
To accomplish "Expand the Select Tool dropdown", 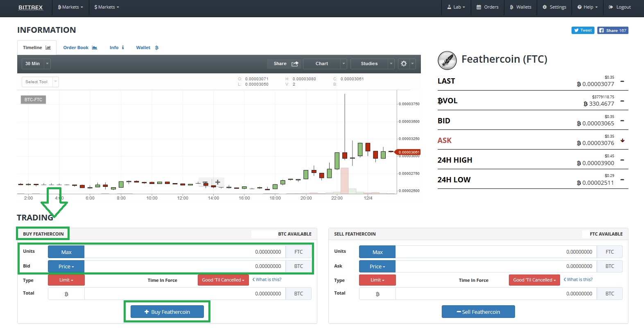I will 56,82.
